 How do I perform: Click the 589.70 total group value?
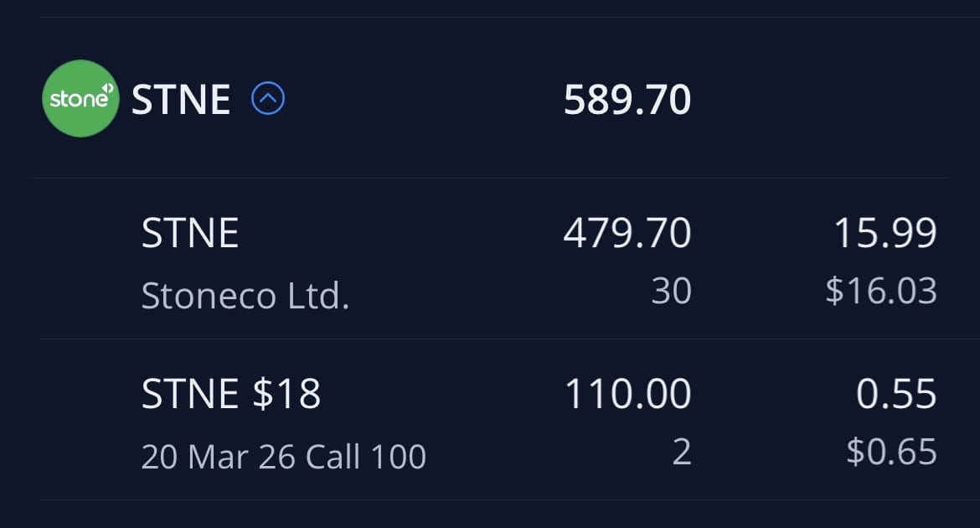(x=627, y=101)
